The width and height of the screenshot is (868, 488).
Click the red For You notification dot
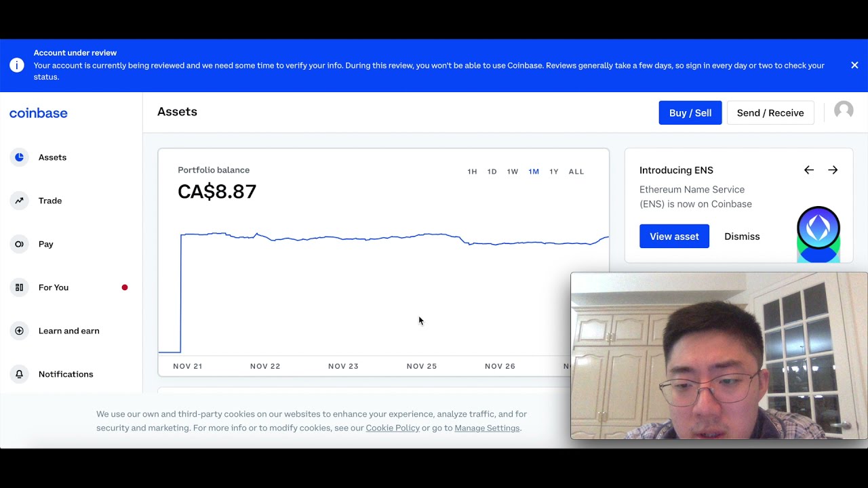[125, 287]
